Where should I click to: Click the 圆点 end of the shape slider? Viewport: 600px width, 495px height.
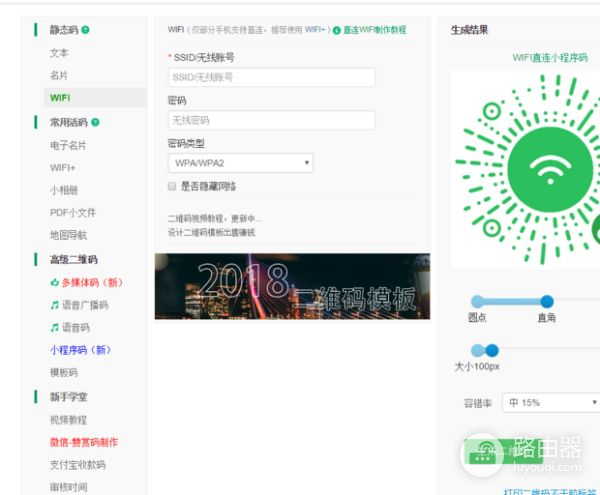(x=477, y=301)
